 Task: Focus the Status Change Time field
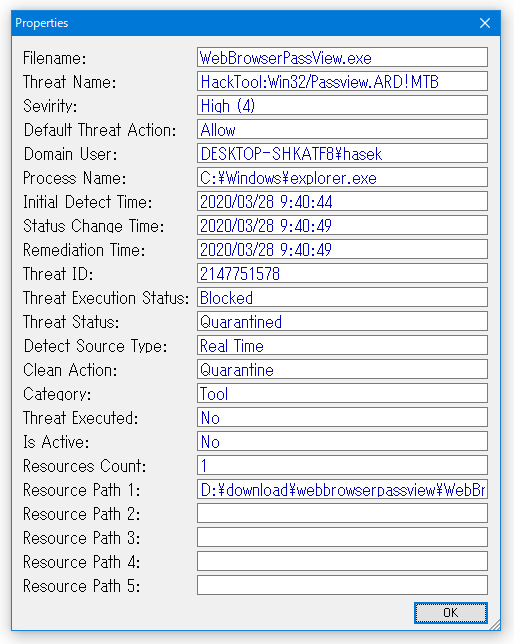point(342,225)
